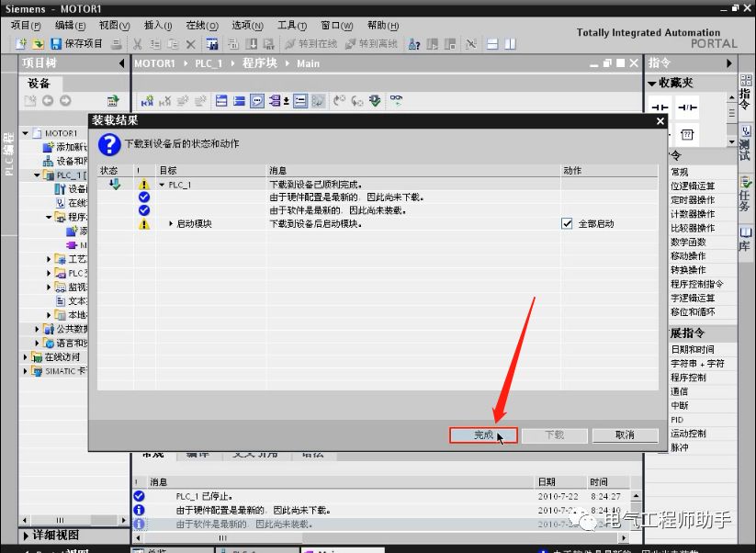Open the 项目(P) menu
Screen dimensions: 756x553
point(26,26)
